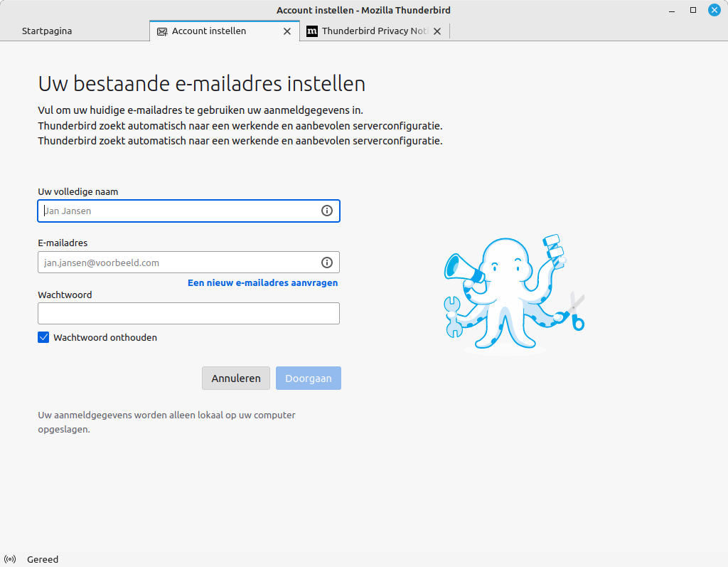Viewport: 728px width, 567px height.
Task: Open Een nieuw e-mailadres aanvragen link
Action: point(262,282)
